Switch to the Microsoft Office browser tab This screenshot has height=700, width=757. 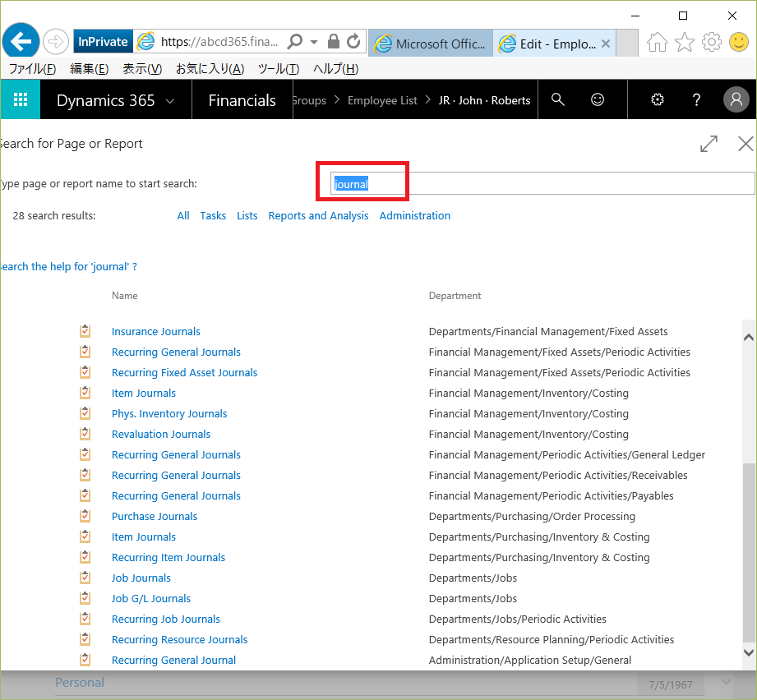click(x=431, y=44)
